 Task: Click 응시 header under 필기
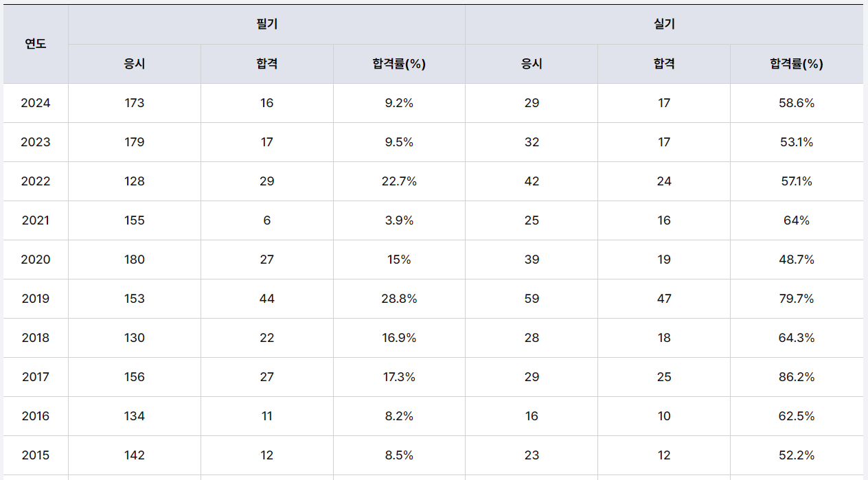[135, 64]
